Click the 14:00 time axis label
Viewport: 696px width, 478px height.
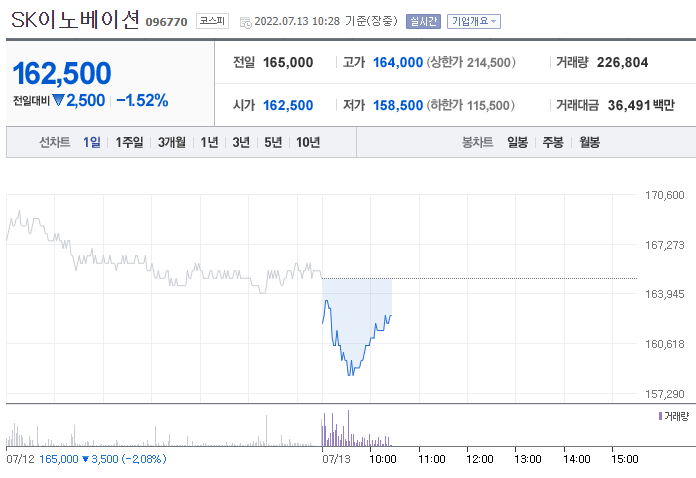[577, 459]
